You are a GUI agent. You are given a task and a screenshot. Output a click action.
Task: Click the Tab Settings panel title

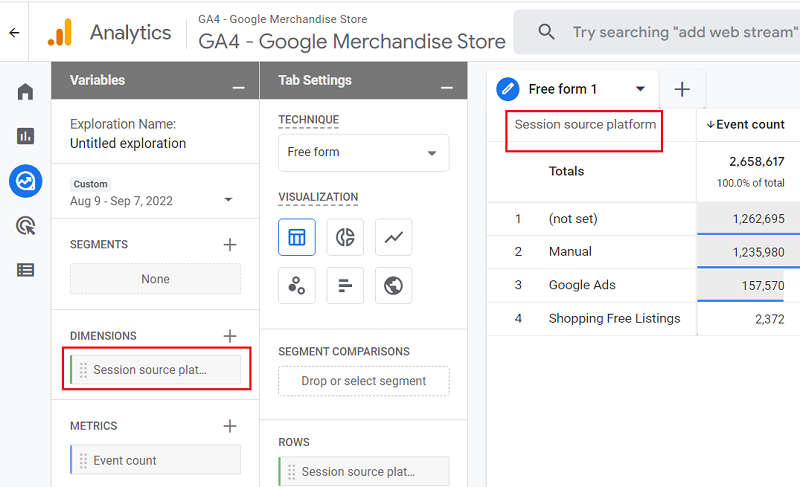pos(315,80)
